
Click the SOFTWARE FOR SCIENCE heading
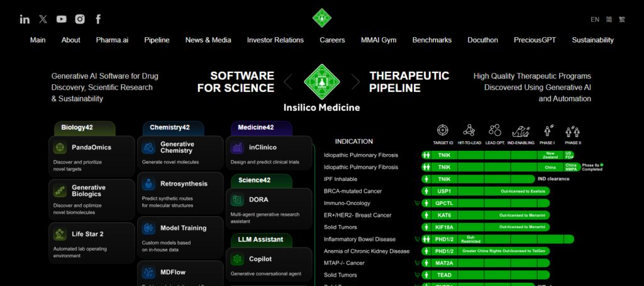(x=236, y=82)
